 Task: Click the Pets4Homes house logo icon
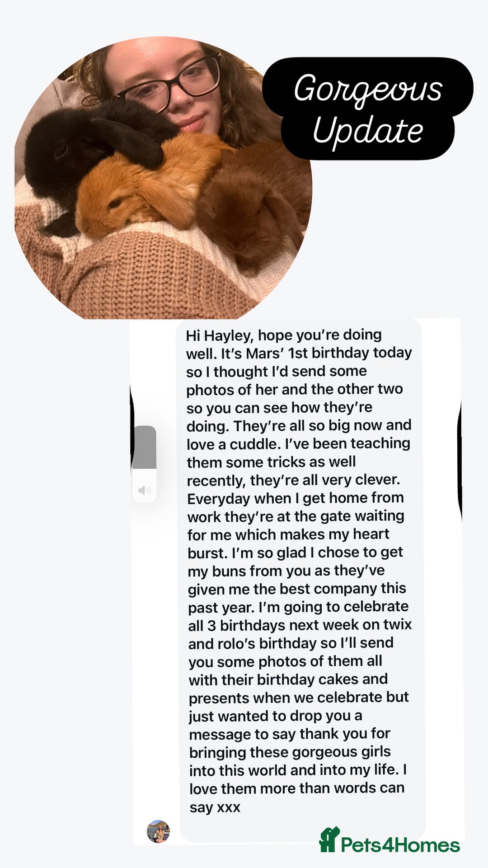pos(329,840)
